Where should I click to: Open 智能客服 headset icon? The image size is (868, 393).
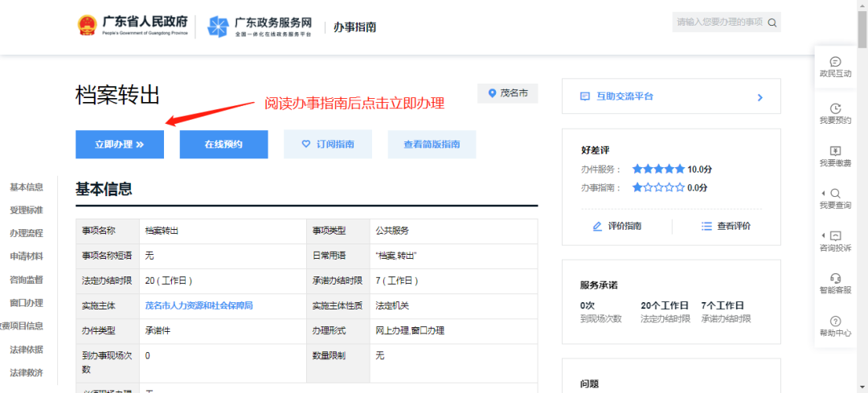click(835, 279)
